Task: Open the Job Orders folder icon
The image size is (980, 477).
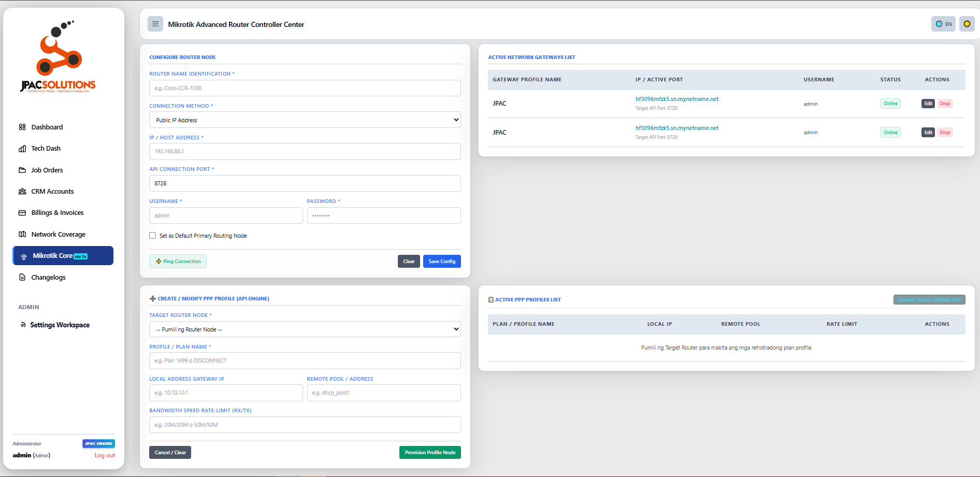Action: pos(22,170)
